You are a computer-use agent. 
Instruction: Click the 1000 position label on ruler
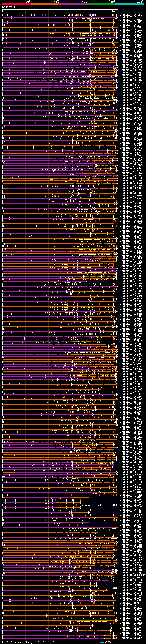[x=115, y=11]
